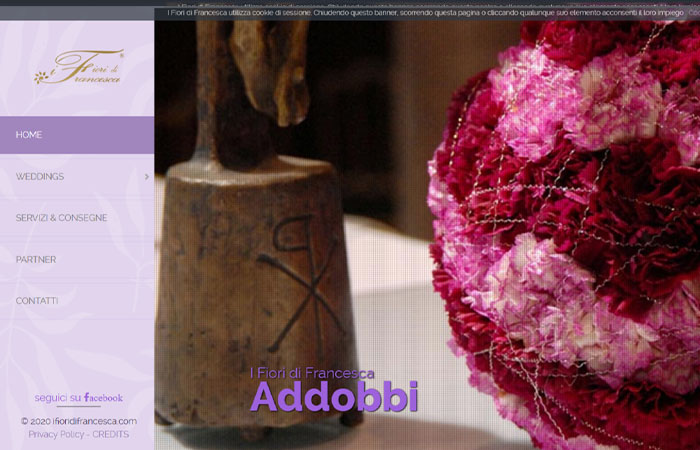Click the carnation flower ball image

pos(564,235)
